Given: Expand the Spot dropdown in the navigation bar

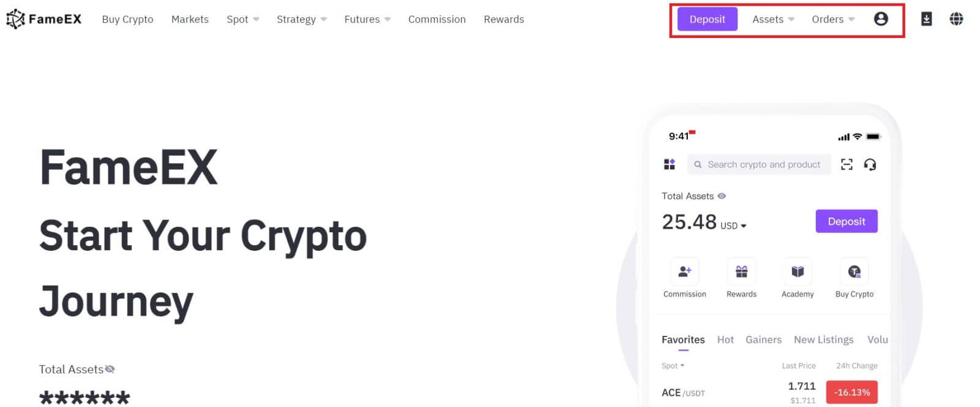Looking at the screenshot, I should pos(243,19).
